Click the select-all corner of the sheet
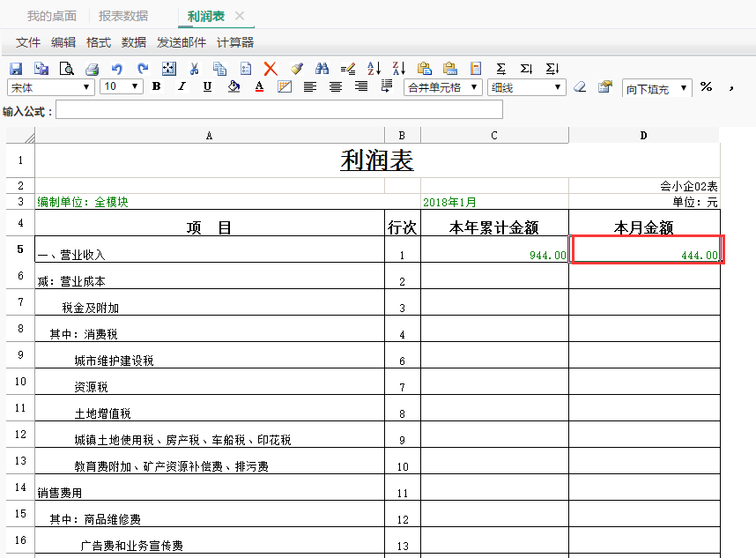This screenshot has width=756, height=558. click(x=20, y=135)
